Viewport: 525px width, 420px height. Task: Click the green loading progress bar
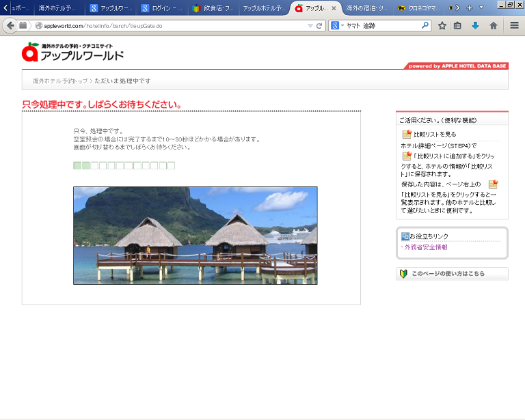(124, 165)
